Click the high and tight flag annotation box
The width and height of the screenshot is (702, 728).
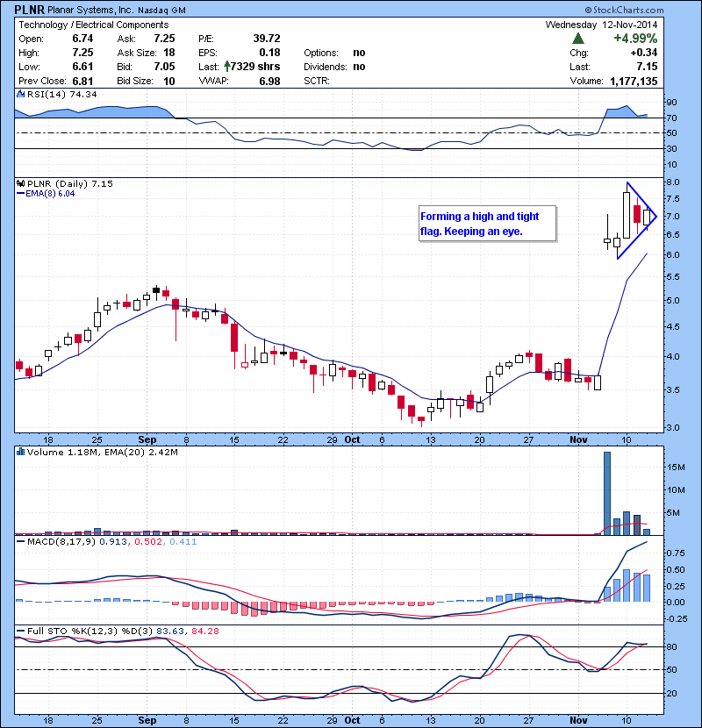[487, 224]
